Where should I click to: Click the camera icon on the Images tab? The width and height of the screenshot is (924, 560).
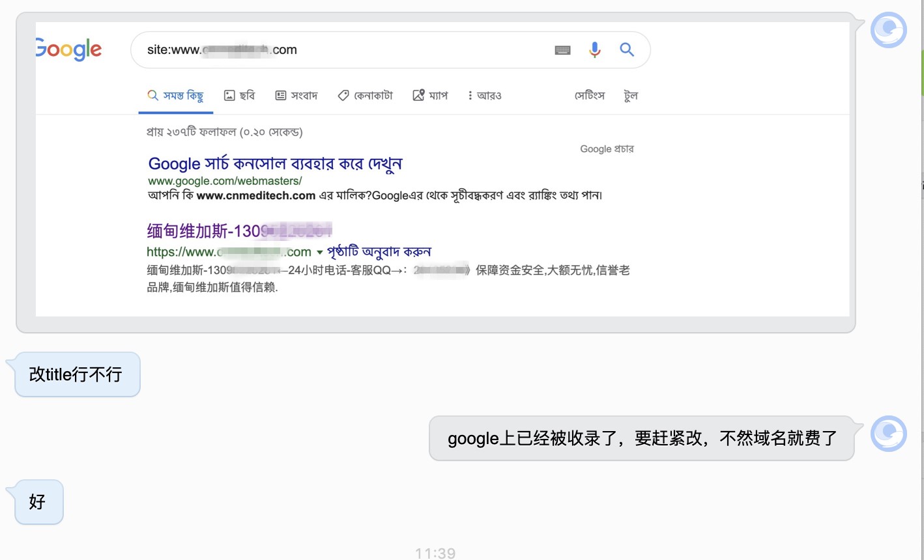[x=229, y=95]
